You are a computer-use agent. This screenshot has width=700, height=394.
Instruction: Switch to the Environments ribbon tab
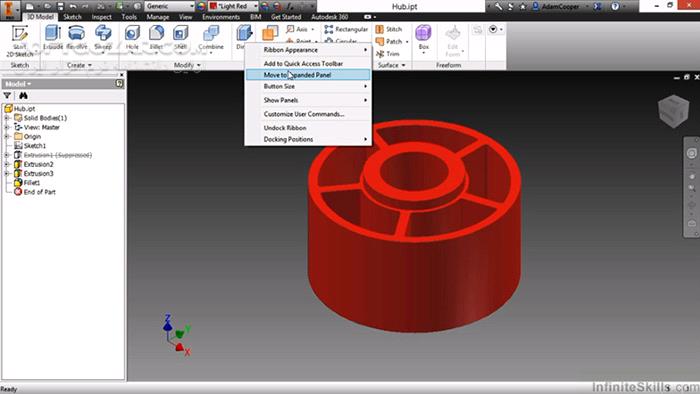tap(221, 17)
